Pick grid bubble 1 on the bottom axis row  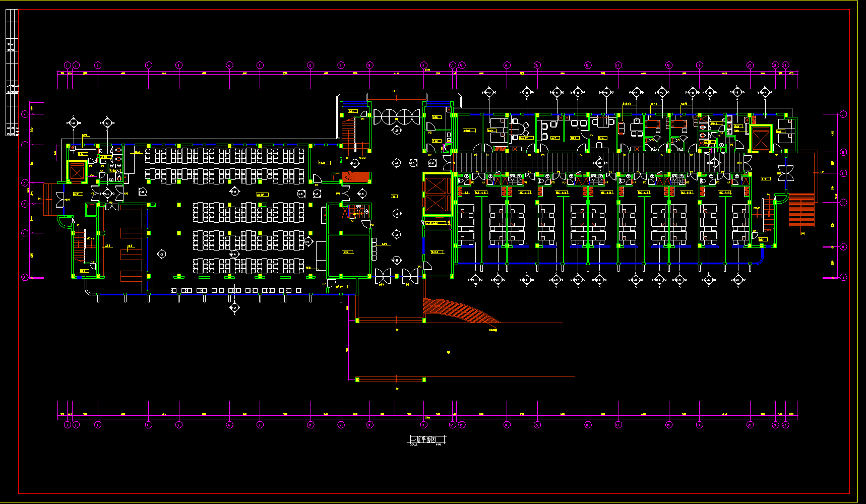pos(68,425)
